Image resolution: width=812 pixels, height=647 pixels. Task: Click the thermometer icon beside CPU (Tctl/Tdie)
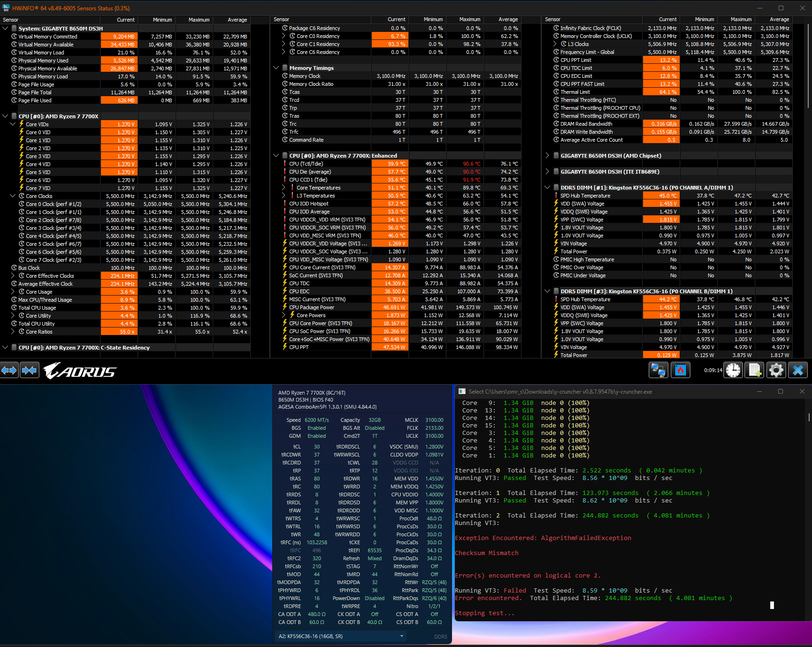point(284,164)
